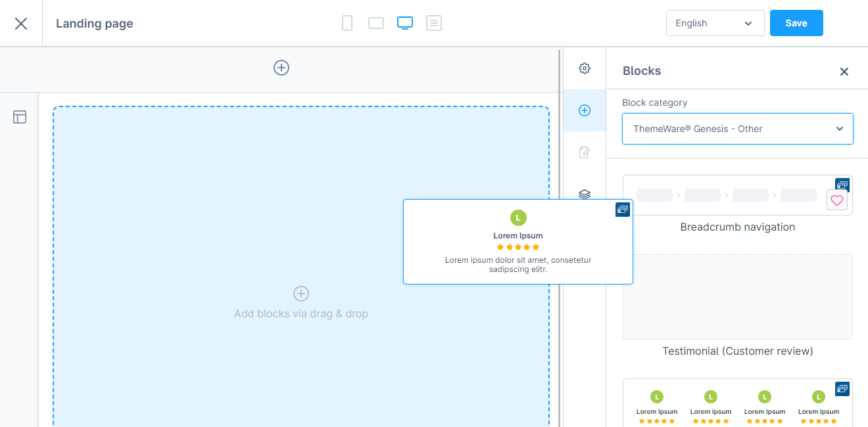Screen dimensions: 868x427
Task: Open the layout assignment sidebar icon
Action: tap(584, 152)
